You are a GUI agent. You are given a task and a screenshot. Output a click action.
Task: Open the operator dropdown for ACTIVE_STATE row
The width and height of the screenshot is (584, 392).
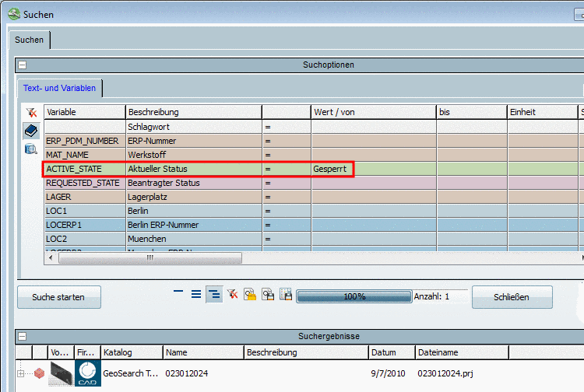(287, 169)
